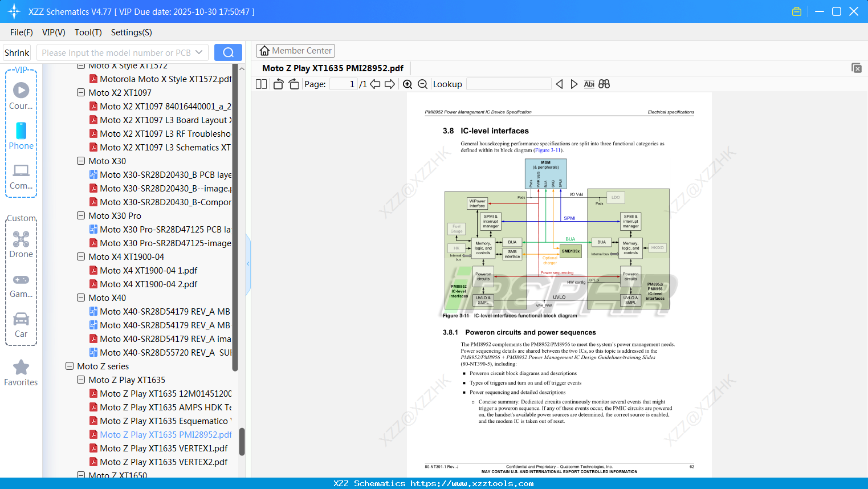Image resolution: width=868 pixels, height=489 pixels.
Task: Open the Member Center
Action: tap(295, 51)
